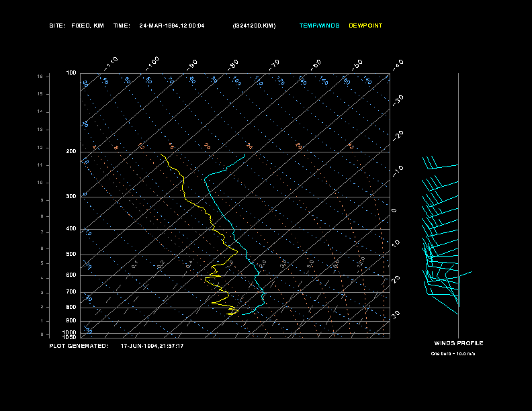This screenshot has width=532, height=411.
Task: Select the 24-MAR sounding timestamp
Action: 172,26
